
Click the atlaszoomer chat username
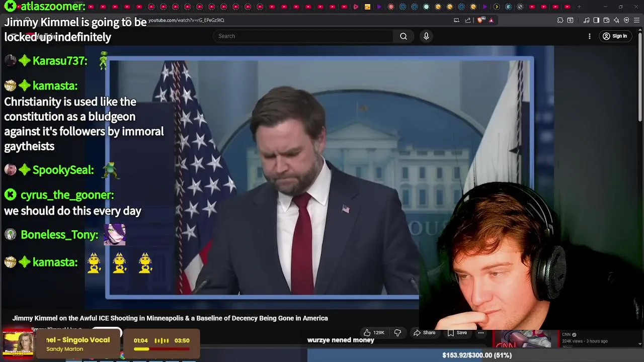52,7
